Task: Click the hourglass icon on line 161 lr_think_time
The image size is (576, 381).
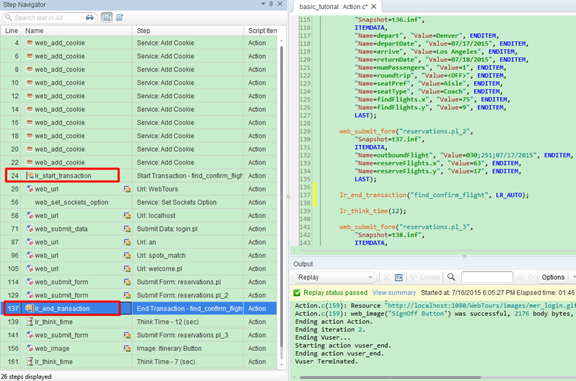Action: point(30,362)
